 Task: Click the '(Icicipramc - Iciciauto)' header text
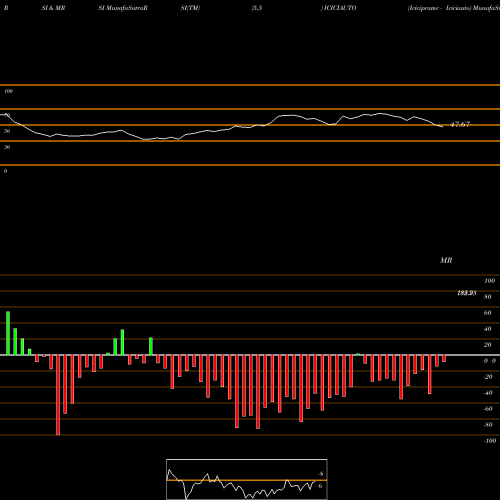(x=440, y=8)
